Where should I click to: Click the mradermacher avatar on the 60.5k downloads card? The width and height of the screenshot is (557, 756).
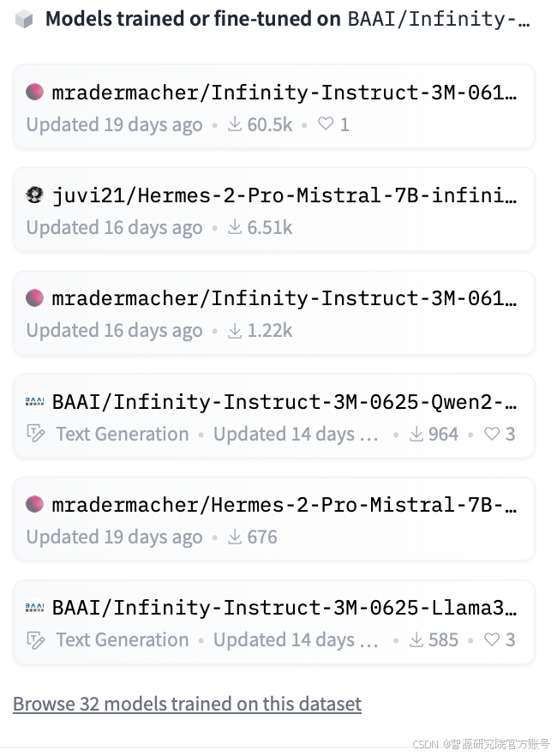coord(34,92)
